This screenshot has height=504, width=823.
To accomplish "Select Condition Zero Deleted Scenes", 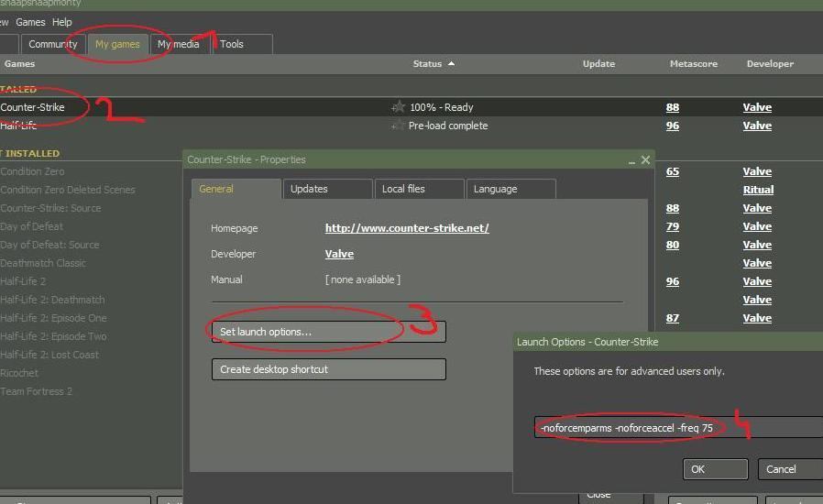I will point(68,190).
